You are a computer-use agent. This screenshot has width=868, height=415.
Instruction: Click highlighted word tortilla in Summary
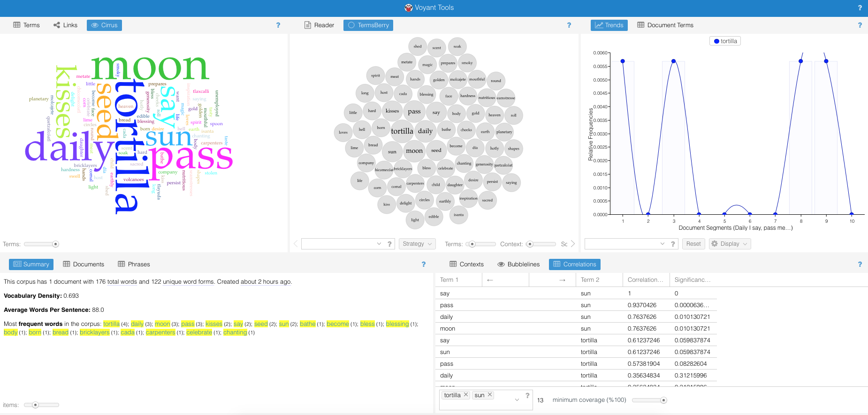[x=111, y=324]
